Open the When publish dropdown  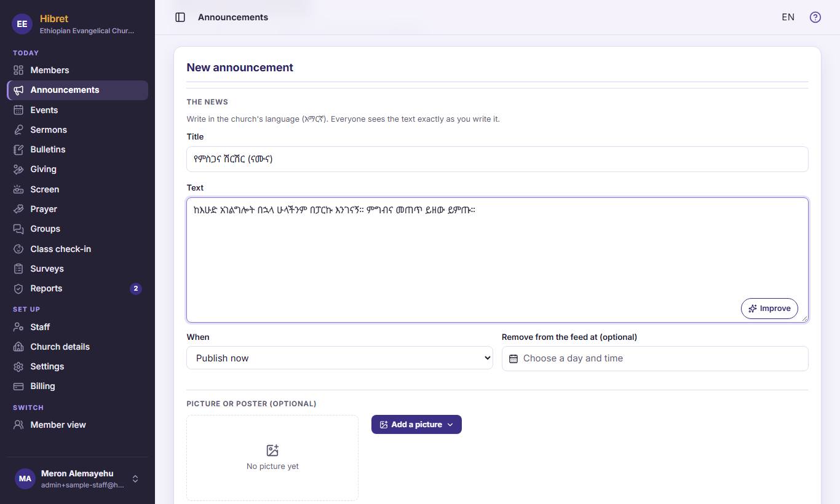pos(339,358)
